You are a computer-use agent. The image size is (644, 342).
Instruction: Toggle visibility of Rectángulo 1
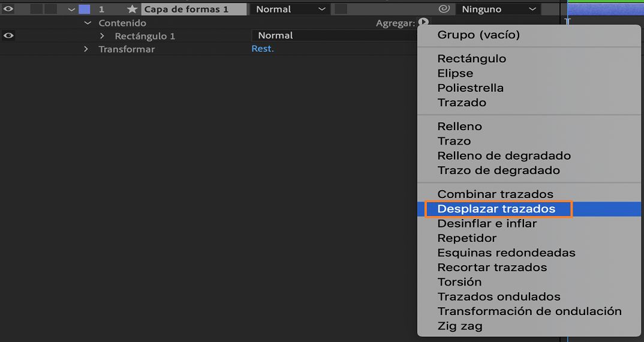point(8,35)
